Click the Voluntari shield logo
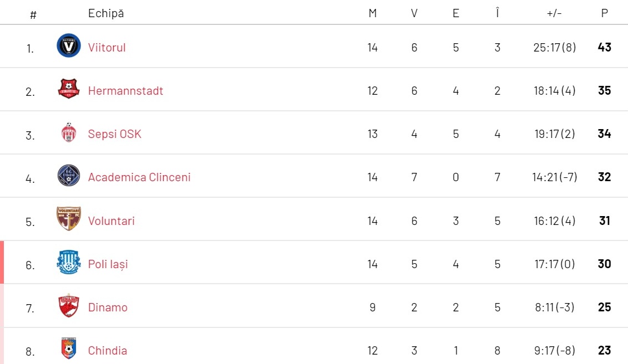 point(68,218)
